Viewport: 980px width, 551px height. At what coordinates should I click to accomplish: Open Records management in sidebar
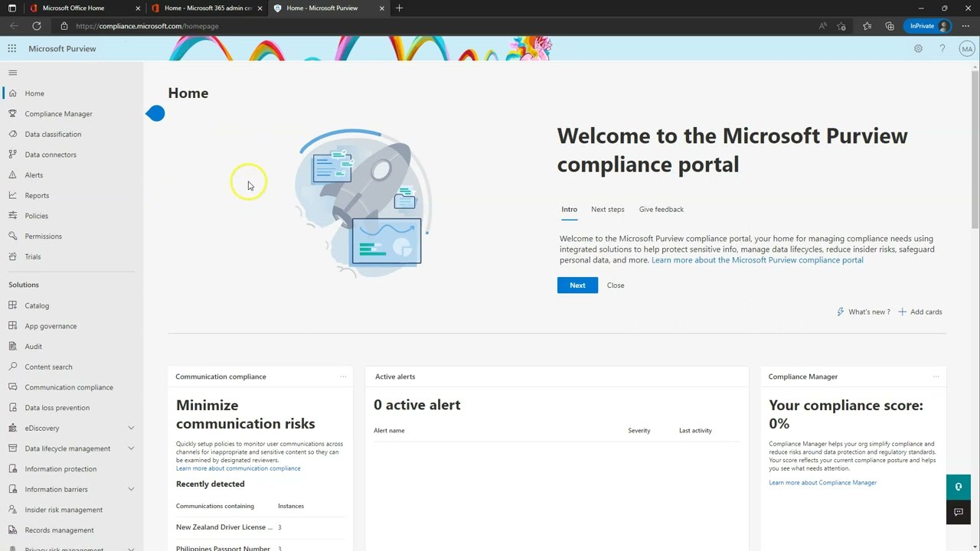coord(59,530)
